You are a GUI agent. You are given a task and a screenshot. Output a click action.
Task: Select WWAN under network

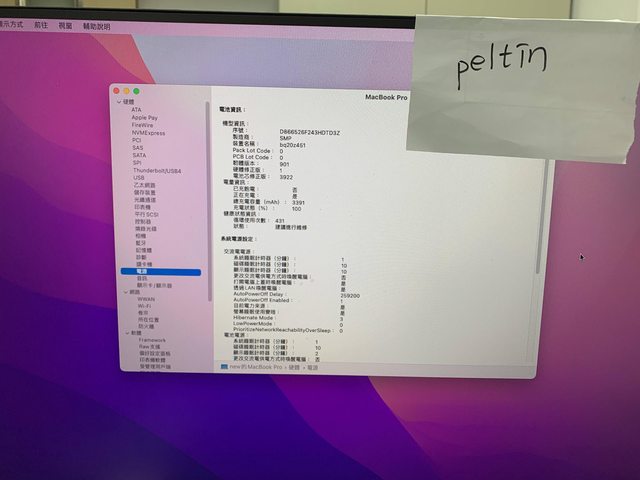[146, 299]
